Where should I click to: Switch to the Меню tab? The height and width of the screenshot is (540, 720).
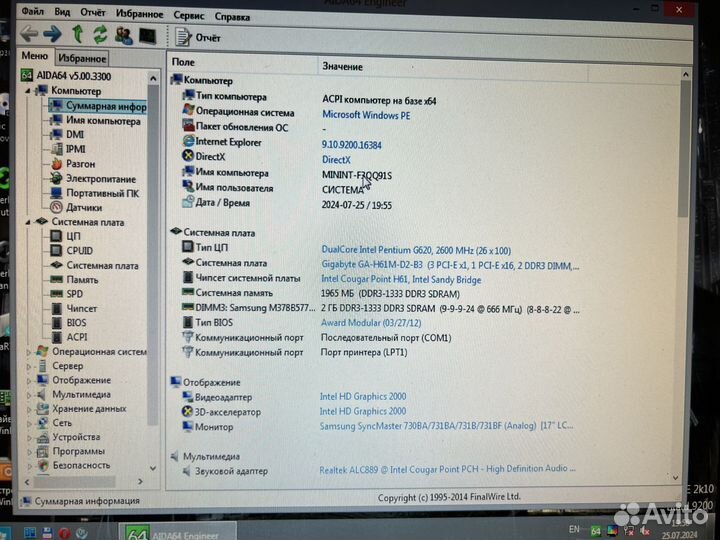click(x=35, y=56)
